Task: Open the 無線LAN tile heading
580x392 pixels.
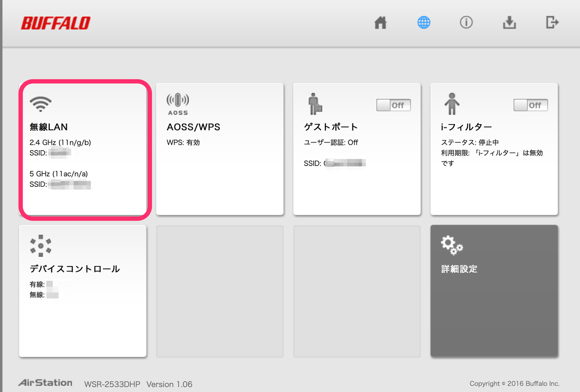Action: tap(49, 127)
